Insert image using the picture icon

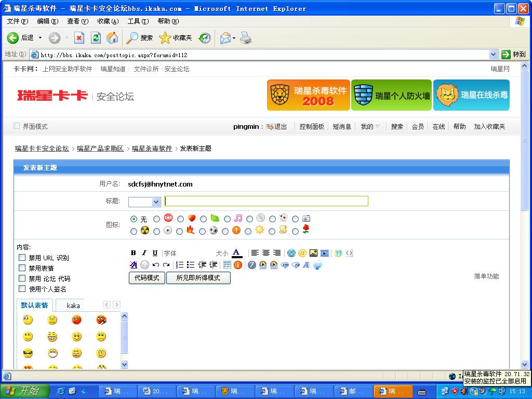click(313, 253)
